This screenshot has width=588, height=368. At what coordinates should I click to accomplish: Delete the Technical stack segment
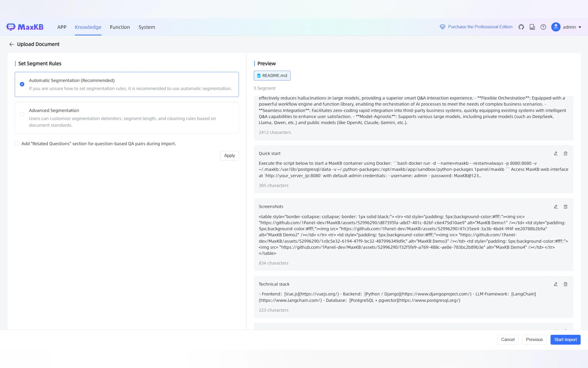565,284
